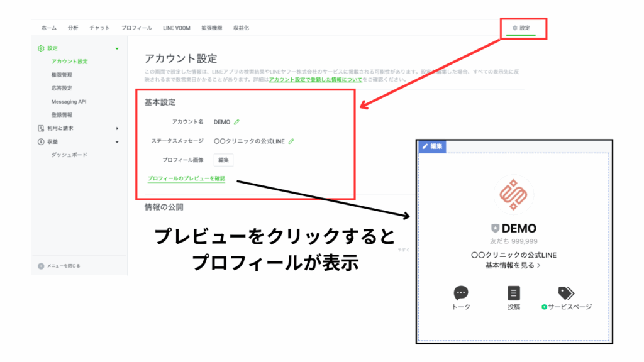Click the gear icon beside 設定 in sidebar

(x=41, y=48)
